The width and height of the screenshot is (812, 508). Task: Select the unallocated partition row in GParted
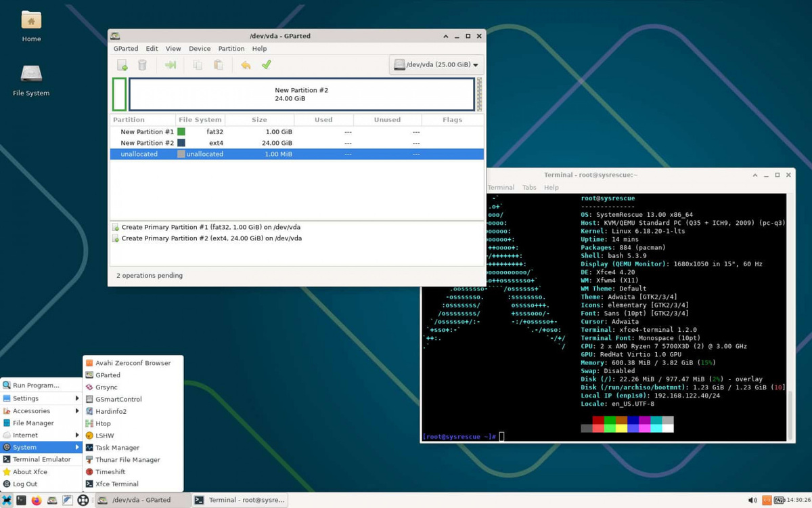140,154
